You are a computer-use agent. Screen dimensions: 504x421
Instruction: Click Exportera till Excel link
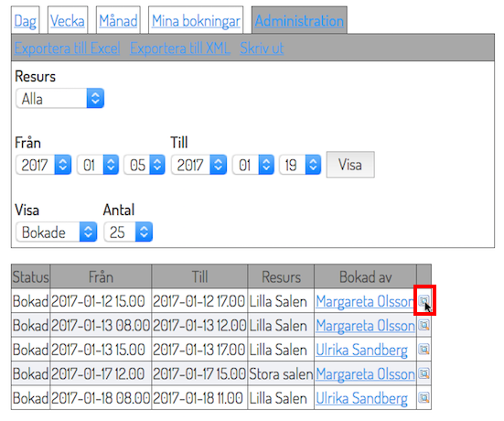67,49
